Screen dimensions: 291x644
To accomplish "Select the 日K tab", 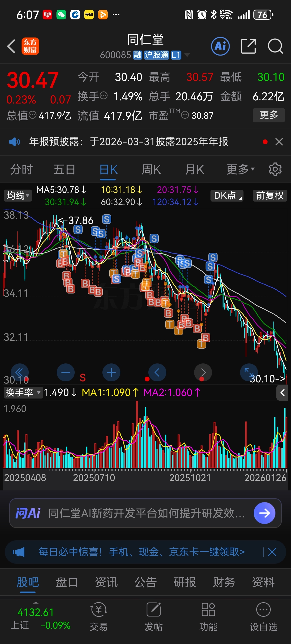I will pyautogui.click(x=108, y=169).
